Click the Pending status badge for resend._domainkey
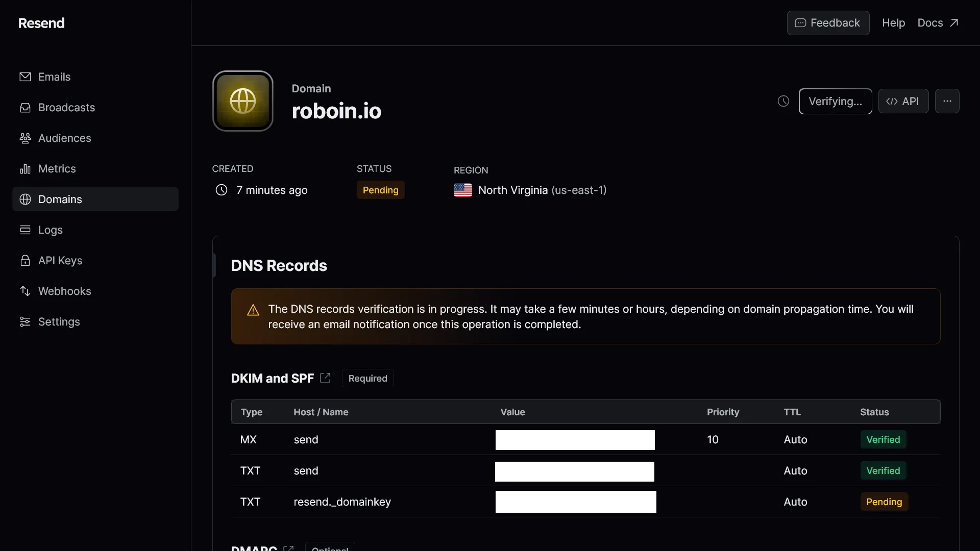 884,501
